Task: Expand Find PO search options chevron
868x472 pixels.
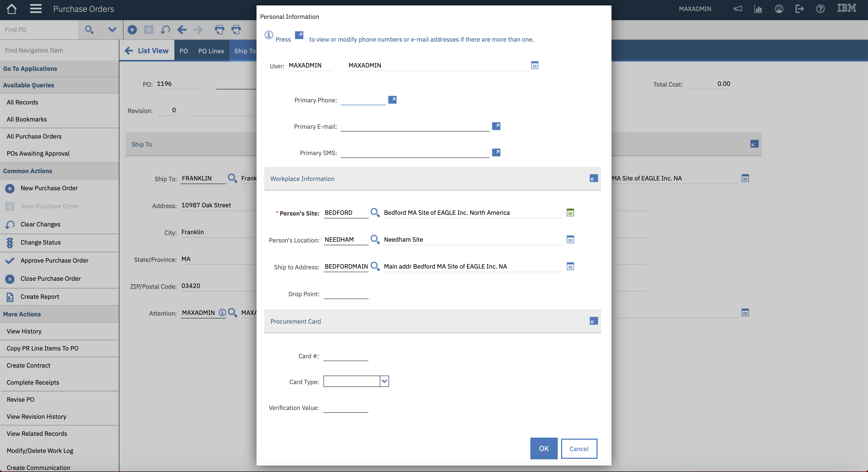Action: click(x=112, y=30)
